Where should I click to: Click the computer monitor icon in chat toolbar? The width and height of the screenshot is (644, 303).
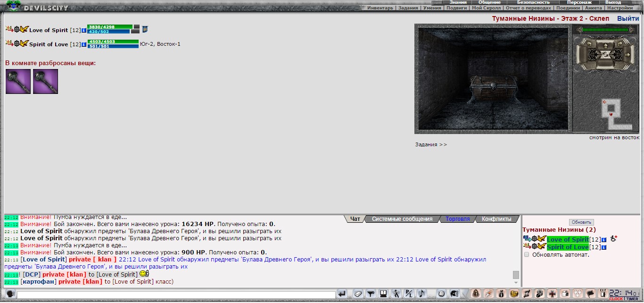(383, 294)
